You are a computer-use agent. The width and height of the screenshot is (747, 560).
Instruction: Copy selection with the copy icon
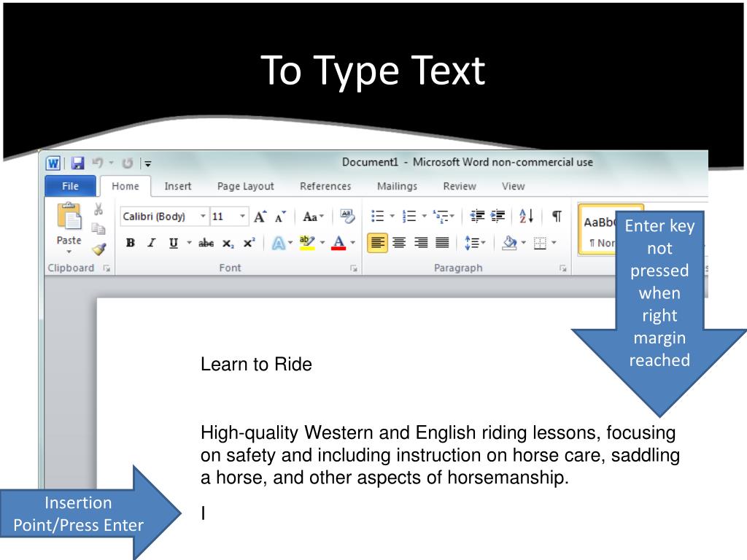click(98, 228)
